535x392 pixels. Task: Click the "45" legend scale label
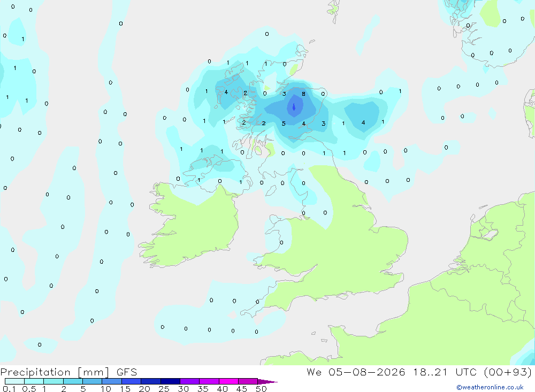point(242,389)
